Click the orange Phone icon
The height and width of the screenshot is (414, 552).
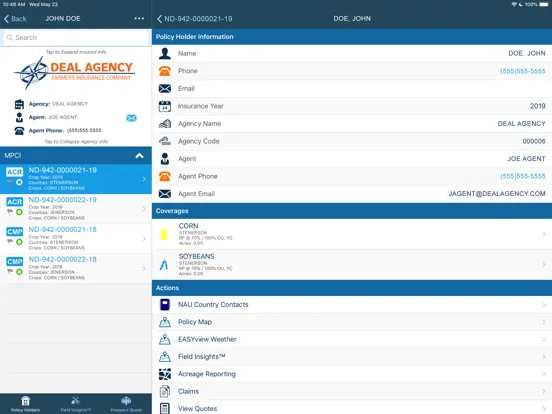click(165, 71)
